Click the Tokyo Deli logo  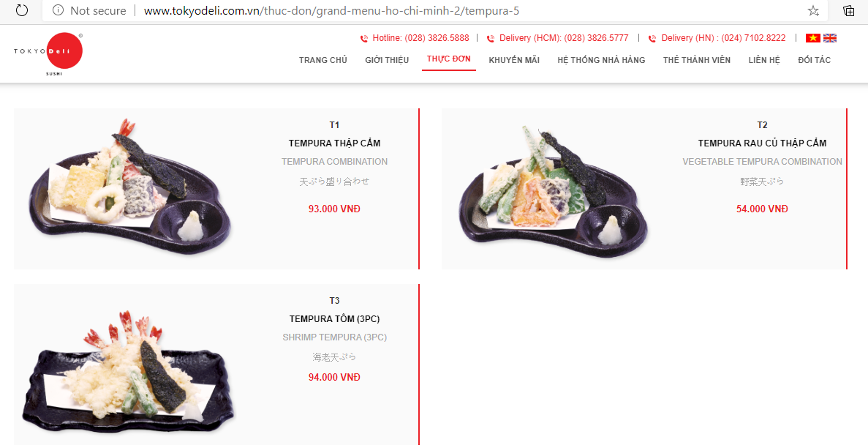point(49,53)
